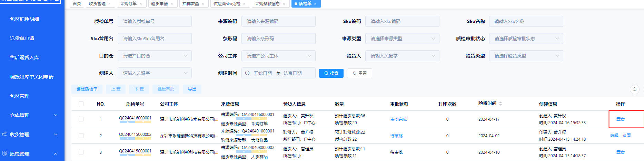The height and width of the screenshot is (161, 644).
Task: Open the 验货类型 dropdown
Action: click(x=526, y=56)
